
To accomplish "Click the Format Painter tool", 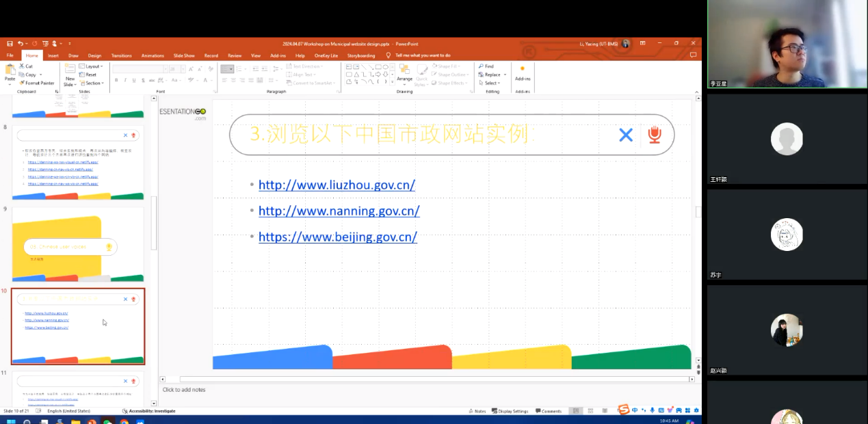I will [x=37, y=83].
